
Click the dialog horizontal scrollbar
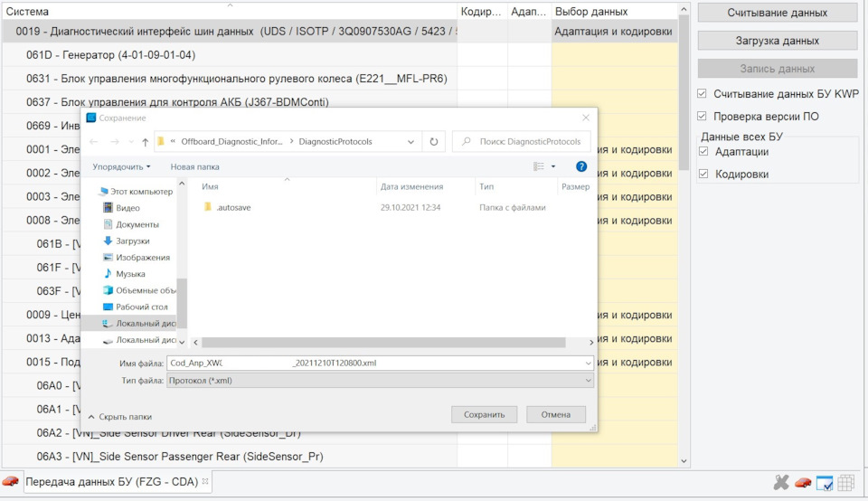click(383, 343)
